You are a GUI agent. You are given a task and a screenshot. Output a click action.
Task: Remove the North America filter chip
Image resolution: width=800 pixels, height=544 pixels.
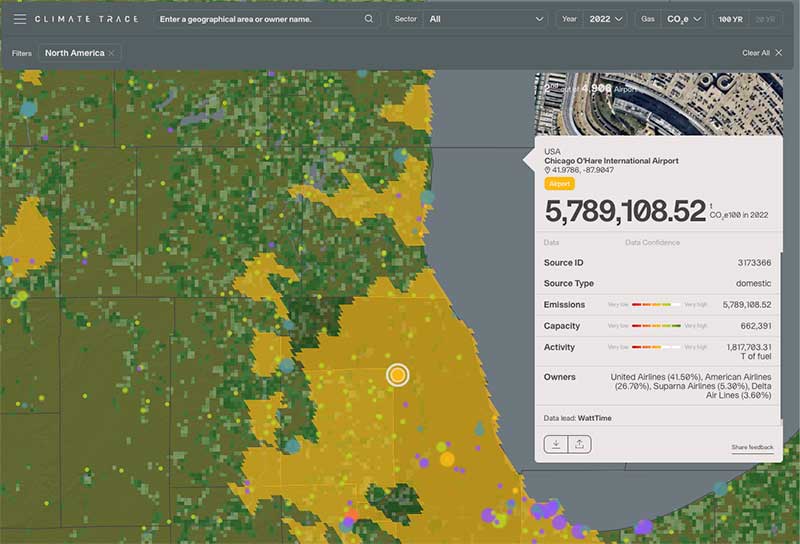coord(112,53)
